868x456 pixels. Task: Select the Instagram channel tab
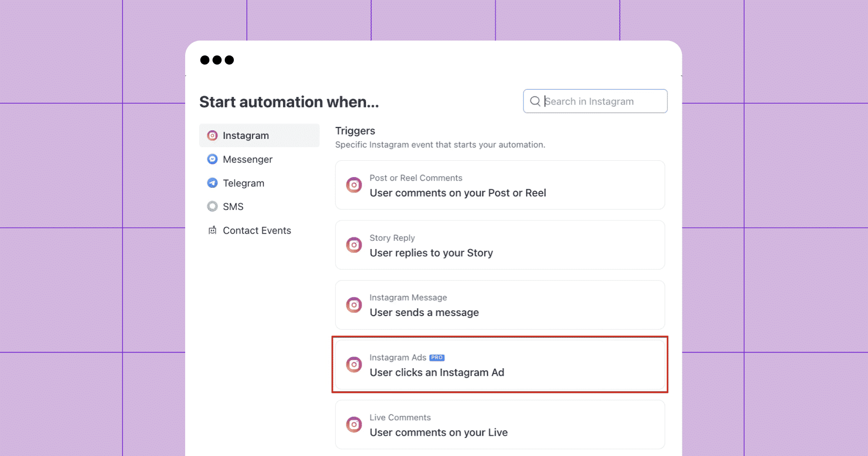(x=259, y=136)
